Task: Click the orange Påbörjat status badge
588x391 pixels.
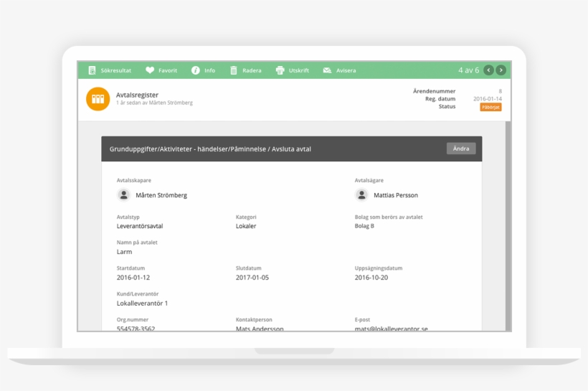Action: coord(490,107)
